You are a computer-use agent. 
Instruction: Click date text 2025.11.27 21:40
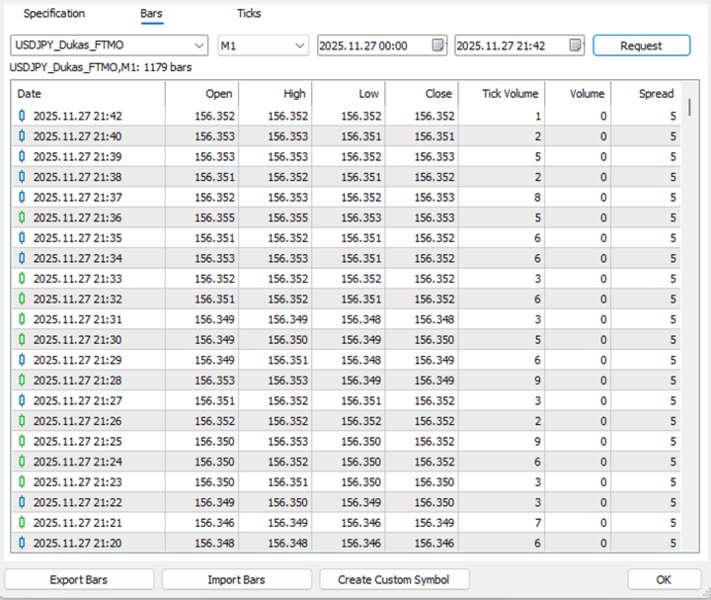tap(78, 136)
